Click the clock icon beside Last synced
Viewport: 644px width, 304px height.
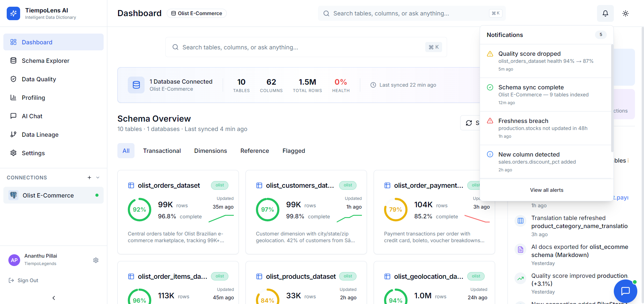(x=373, y=85)
